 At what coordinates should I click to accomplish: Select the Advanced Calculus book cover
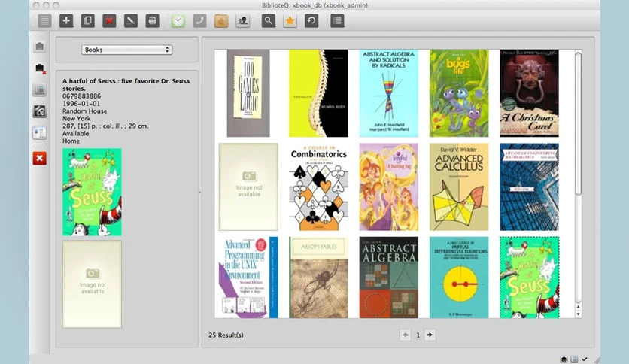tap(459, 187)
